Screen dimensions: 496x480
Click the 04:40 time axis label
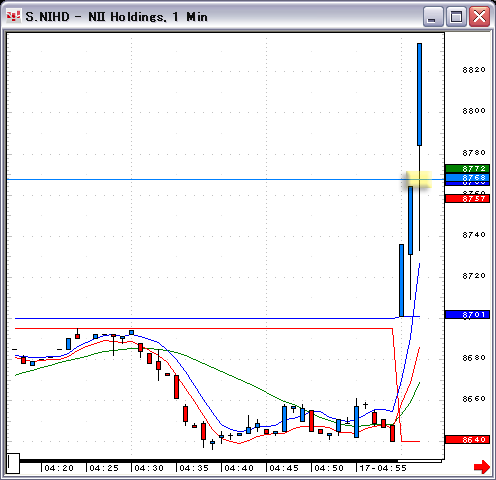[x=239, y=468]
